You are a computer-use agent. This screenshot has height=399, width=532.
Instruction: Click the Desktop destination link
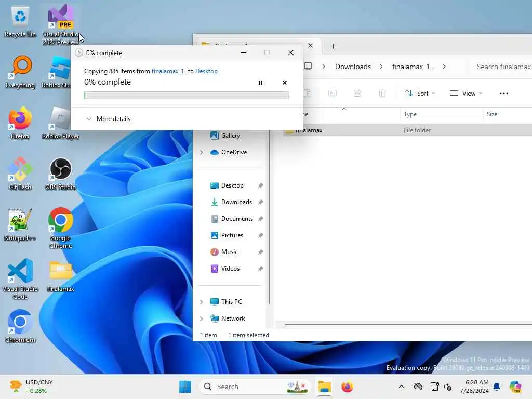coord(206,71)
